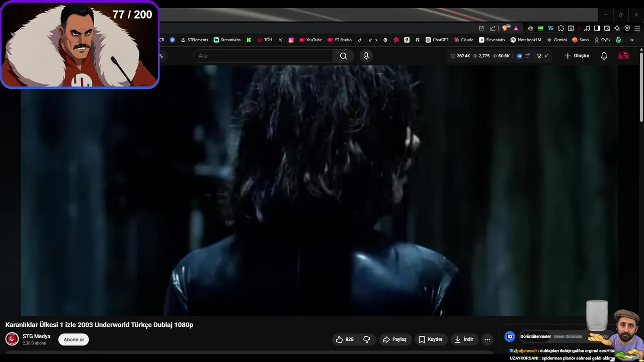644x362 pixels.
Task: Open the OyEk bookmark
Action: tap(602, 40)
